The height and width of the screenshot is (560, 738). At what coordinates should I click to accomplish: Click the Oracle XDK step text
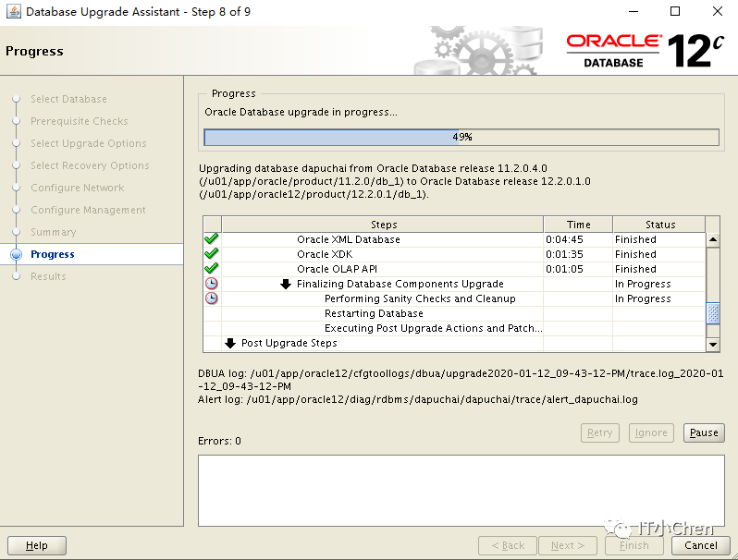coord(325,254)
